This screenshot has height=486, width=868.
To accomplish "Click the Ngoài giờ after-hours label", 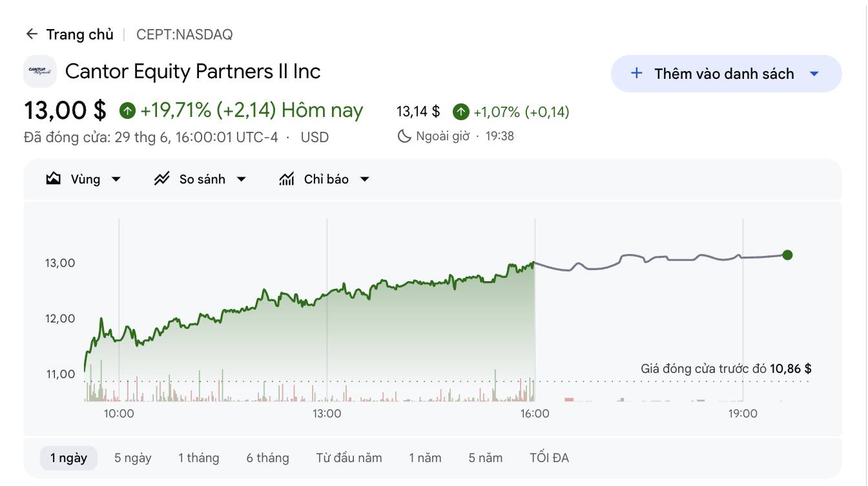I will [442, 136].
